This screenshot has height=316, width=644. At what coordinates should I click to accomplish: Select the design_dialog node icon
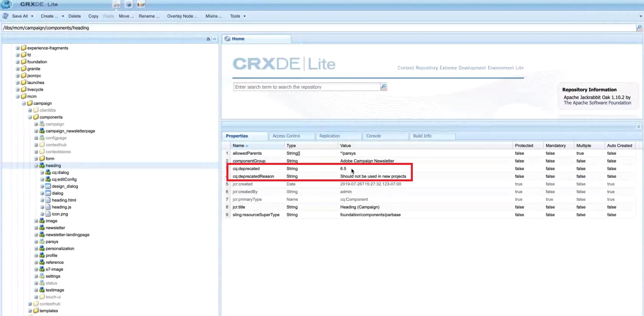(48, 186)
